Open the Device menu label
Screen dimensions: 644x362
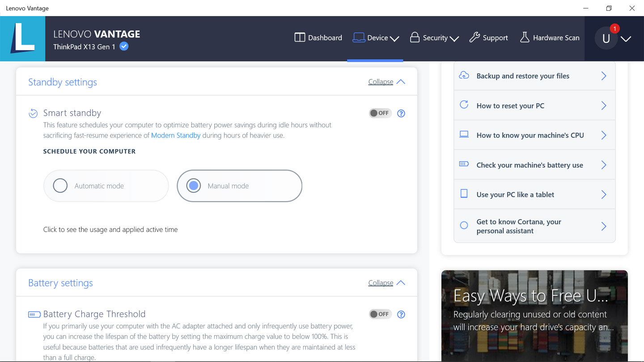[x=377, y=38]
